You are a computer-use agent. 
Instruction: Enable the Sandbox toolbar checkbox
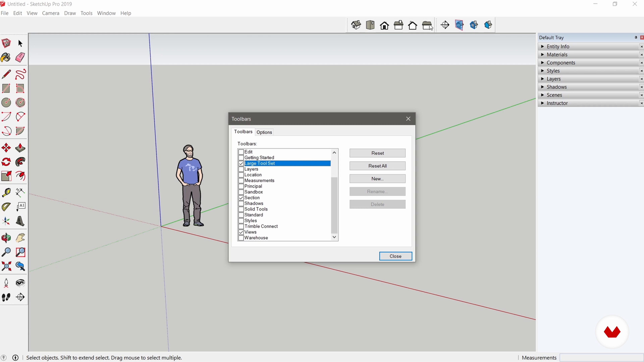[241, 192]
